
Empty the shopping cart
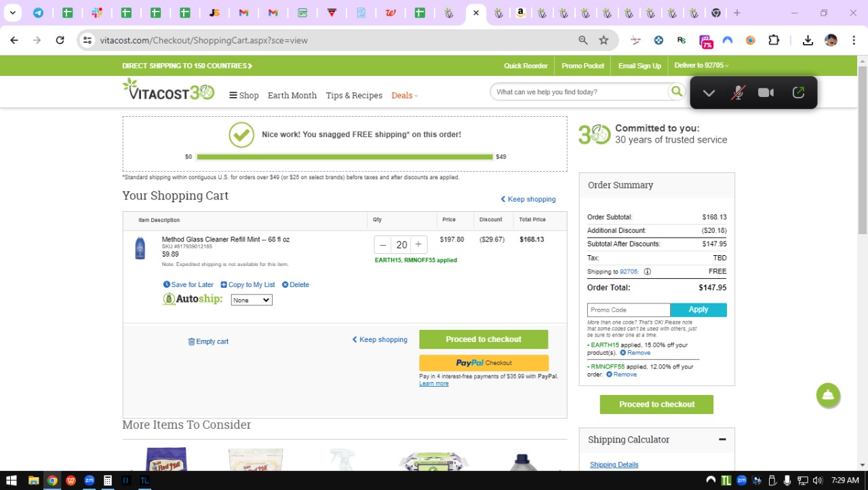pos(208,341)
